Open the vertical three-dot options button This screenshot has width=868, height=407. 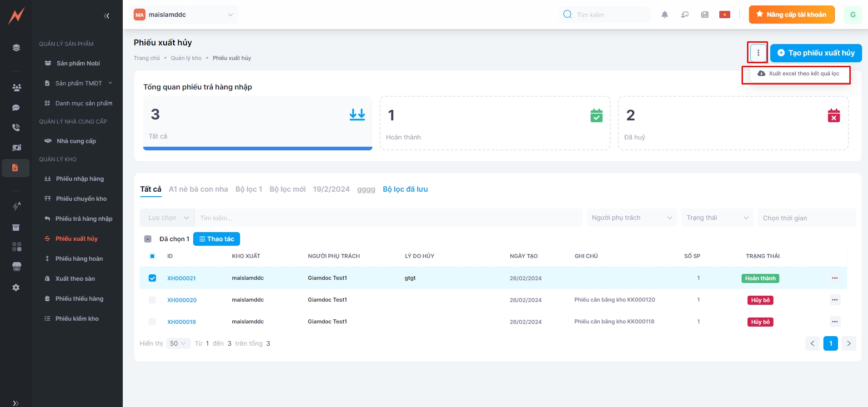[x=758, y=53]
